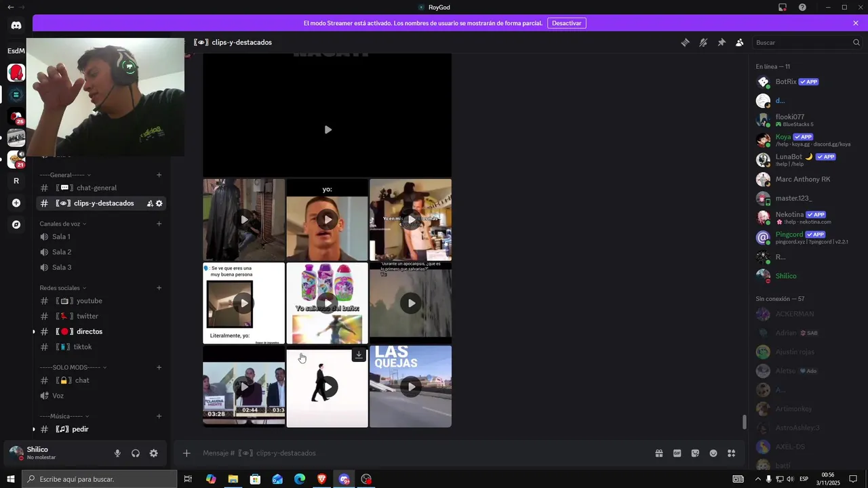The height and width of the screenshot is (488, 868).
Task: Open tiktok channel
Action: point(102,347)
